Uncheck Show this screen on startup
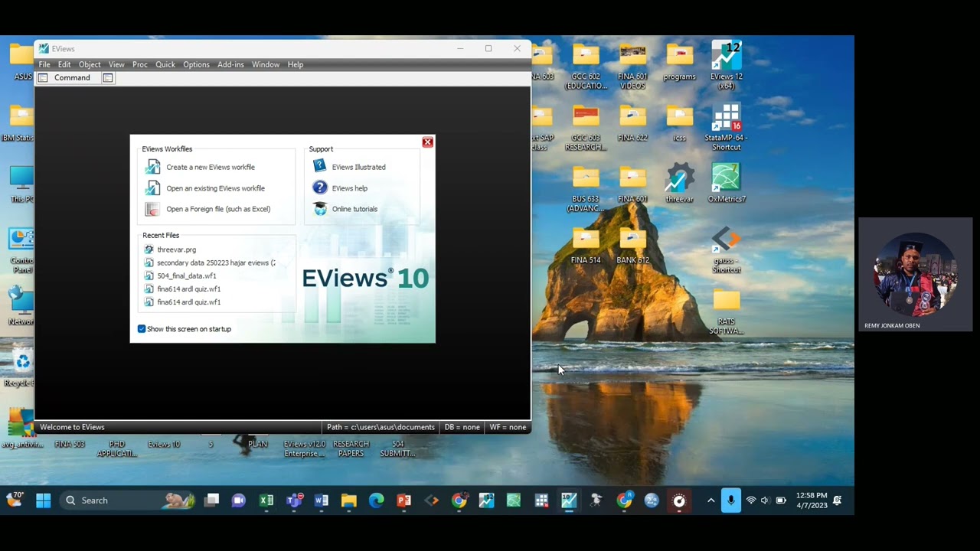980x551 pixels. point(142,329)
